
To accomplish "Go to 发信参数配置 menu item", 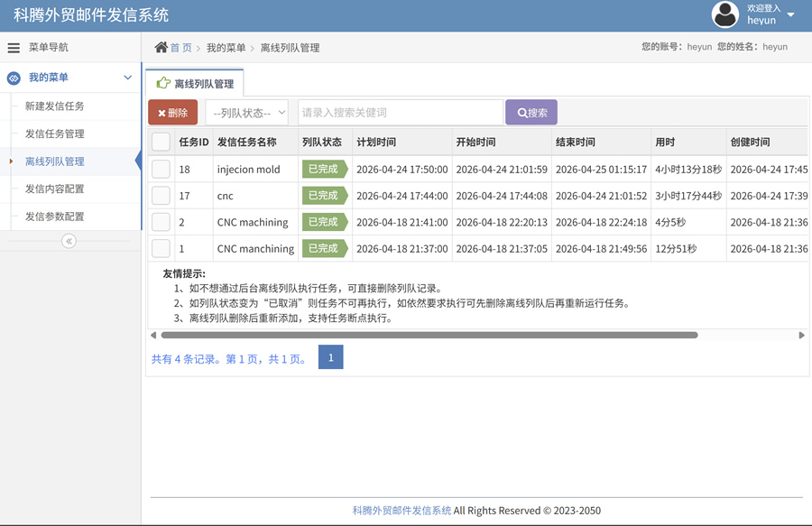I will (x=55, y=217).
